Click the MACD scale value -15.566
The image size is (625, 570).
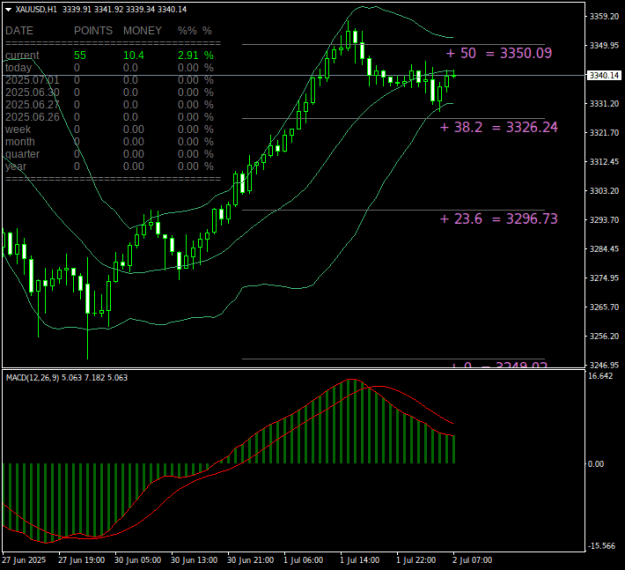pyautogui.click(x=602, y=546)
